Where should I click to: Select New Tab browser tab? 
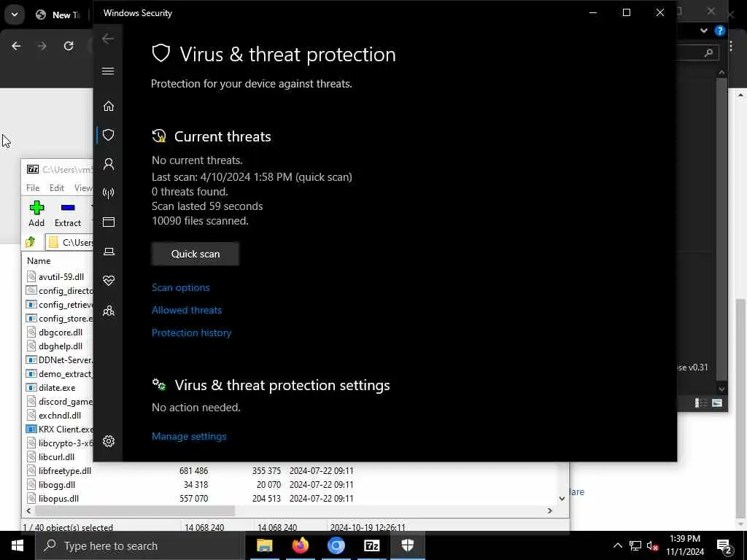click(x=60, y=15)
